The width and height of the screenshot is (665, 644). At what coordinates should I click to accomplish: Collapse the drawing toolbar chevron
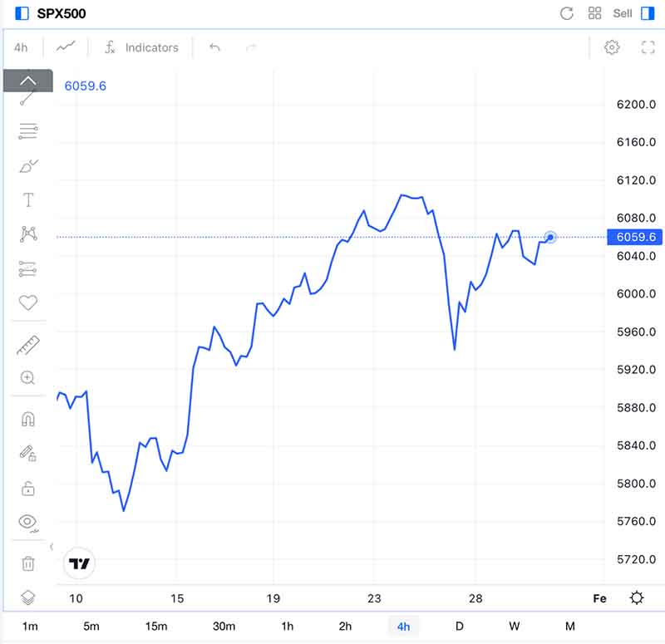[27, 81]
